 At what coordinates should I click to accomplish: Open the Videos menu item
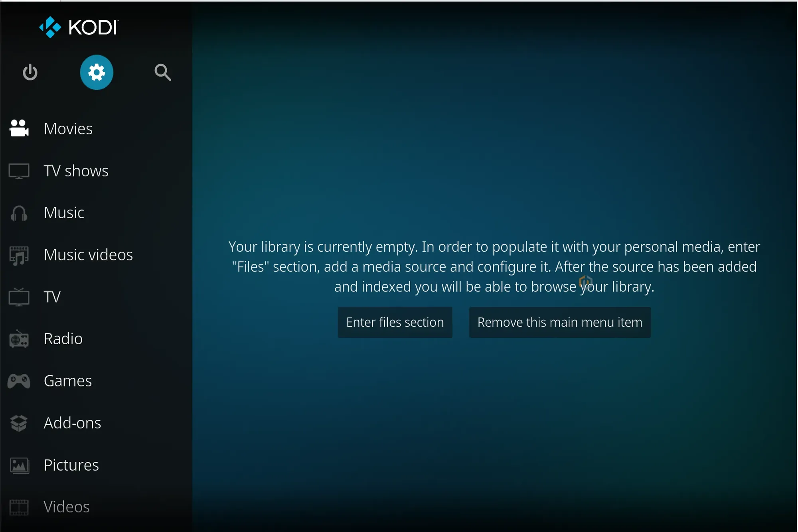coord(67,507)
